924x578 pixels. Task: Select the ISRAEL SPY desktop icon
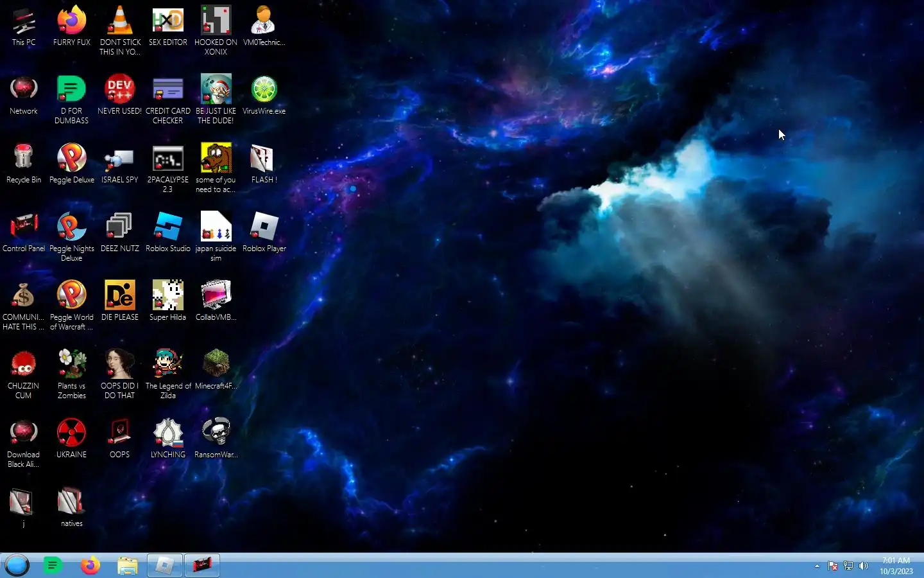click(x=120, y=164)
